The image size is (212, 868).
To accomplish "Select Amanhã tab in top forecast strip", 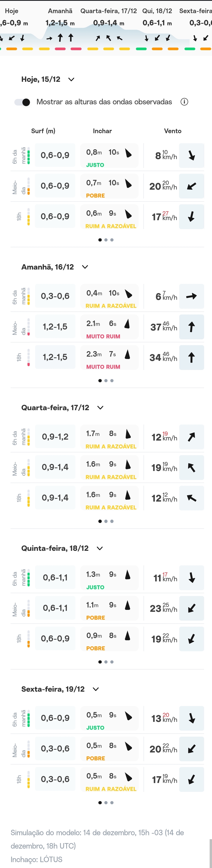I will pos(60,11).
